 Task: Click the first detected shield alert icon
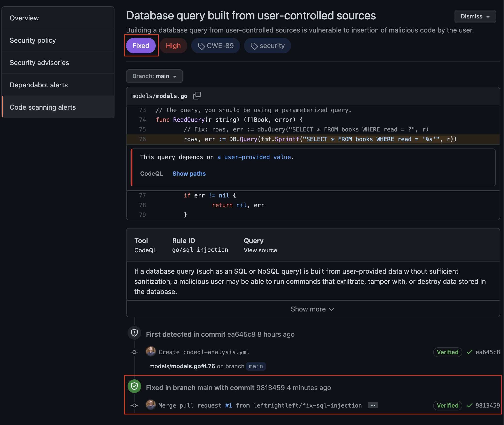coord(134,333)
